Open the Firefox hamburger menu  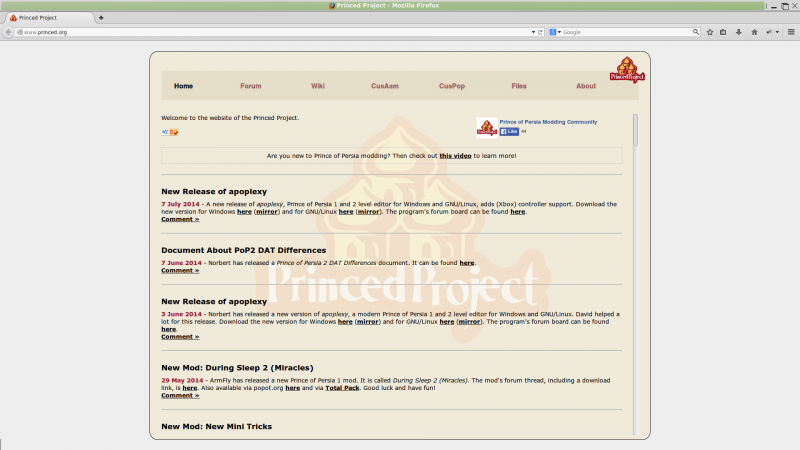tap(791, 32)
